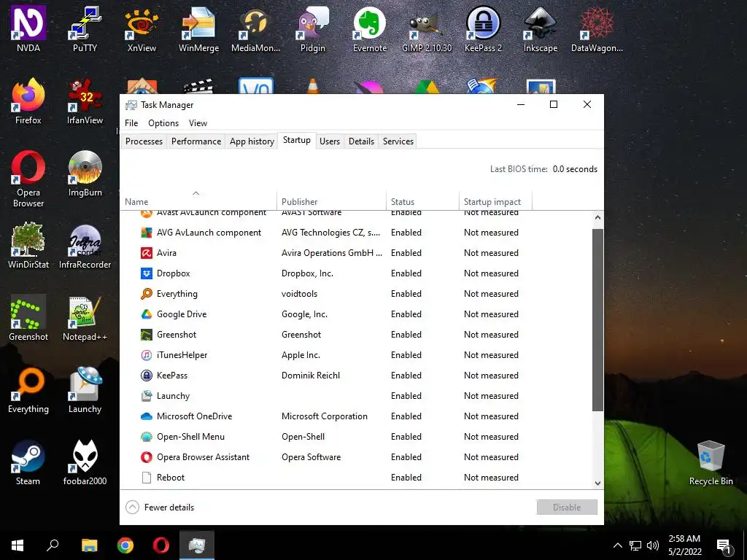The image size is (747, 560).
Task: Click the startup list scrollbar thumb
Action: [x=598, y=319]
